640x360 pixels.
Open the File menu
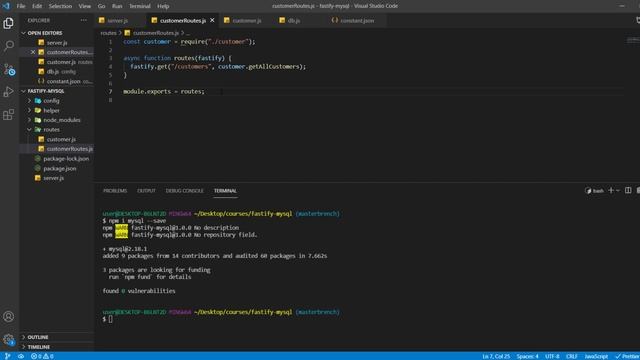(x=21, y=6)
